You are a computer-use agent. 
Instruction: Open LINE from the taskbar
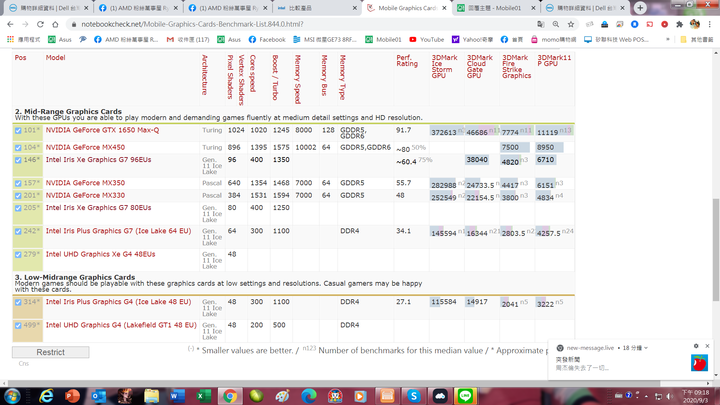[466, 396]
